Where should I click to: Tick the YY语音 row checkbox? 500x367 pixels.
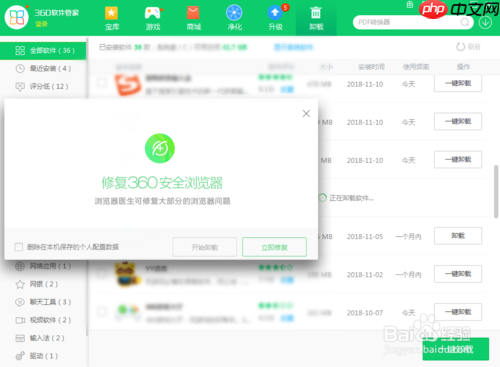click(102, 273)
